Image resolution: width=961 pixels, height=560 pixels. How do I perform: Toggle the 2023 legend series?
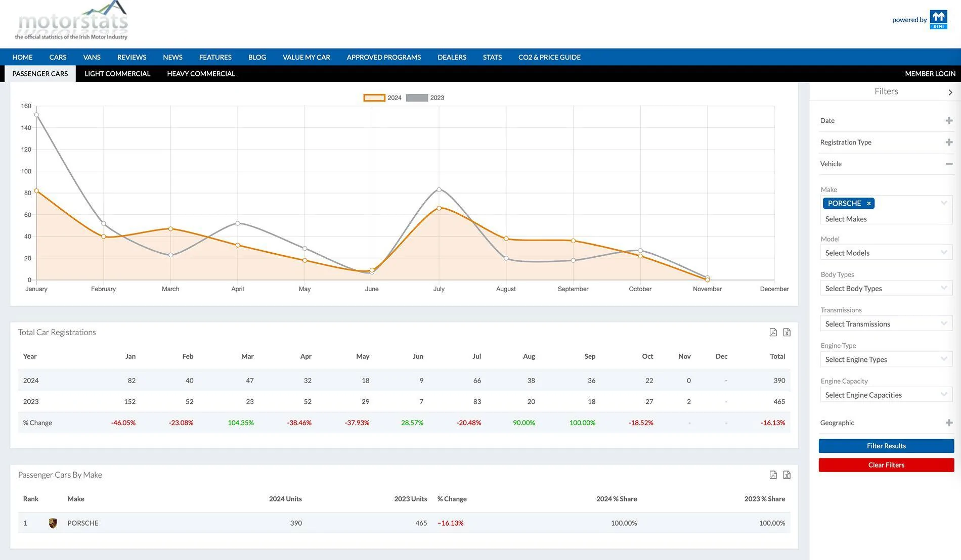(425, 98)
